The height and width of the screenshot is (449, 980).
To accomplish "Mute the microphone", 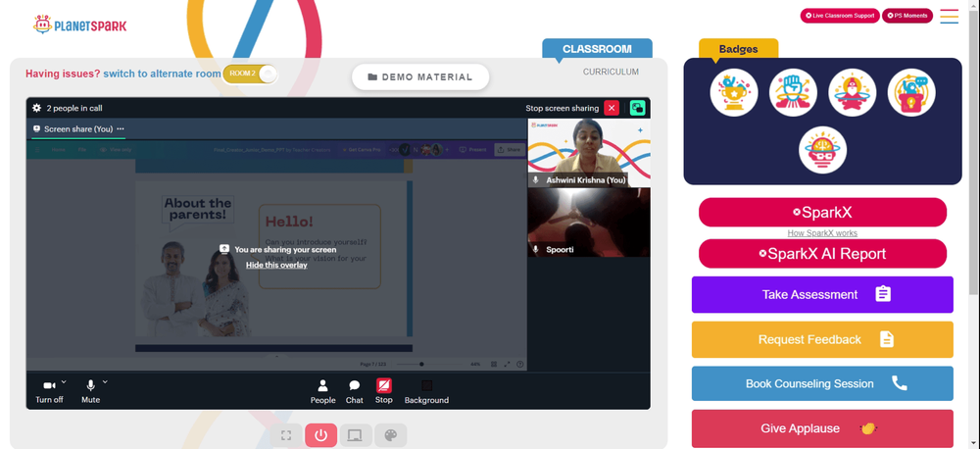I will coord(90,391).
